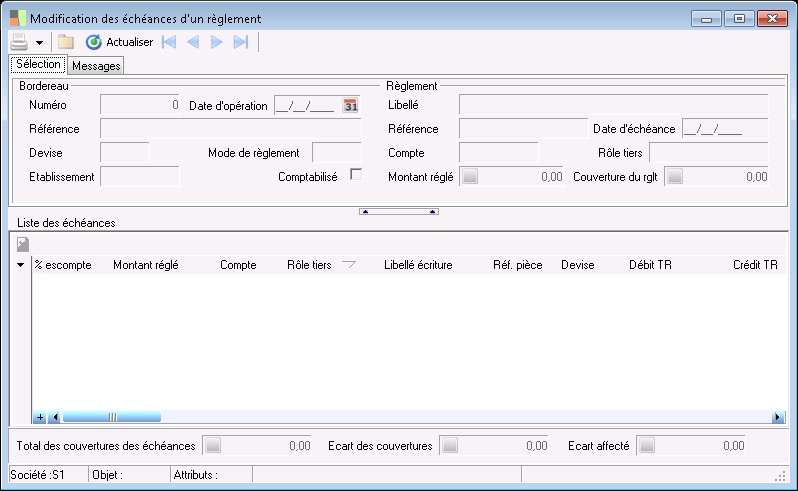Sort by the Libellé écriture column
The width and height of the screenshot is (798, 491).
[x=418, y=265]
